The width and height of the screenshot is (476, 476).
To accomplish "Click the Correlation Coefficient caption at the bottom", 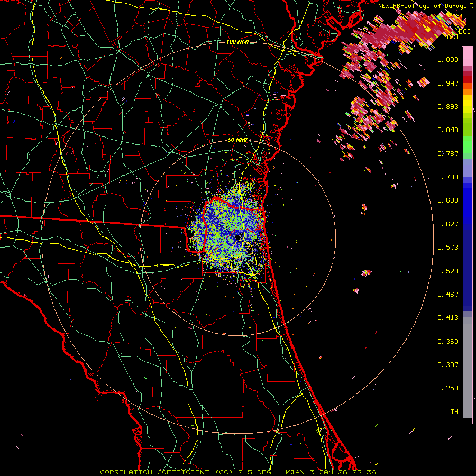I will pos(238,472).
